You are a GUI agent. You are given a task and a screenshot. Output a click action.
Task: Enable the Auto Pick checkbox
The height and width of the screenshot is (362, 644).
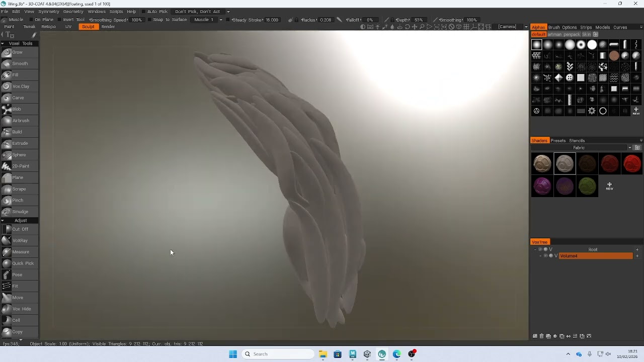tap(143, 12)
